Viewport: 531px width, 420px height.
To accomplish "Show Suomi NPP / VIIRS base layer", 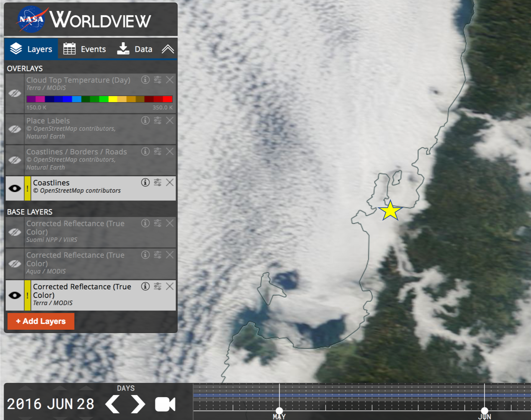I will coord(15,232).
